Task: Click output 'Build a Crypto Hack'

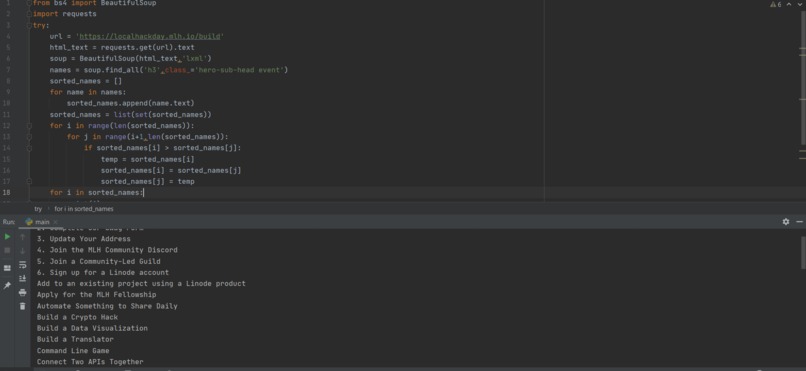Action: click(x=77, y=317)
